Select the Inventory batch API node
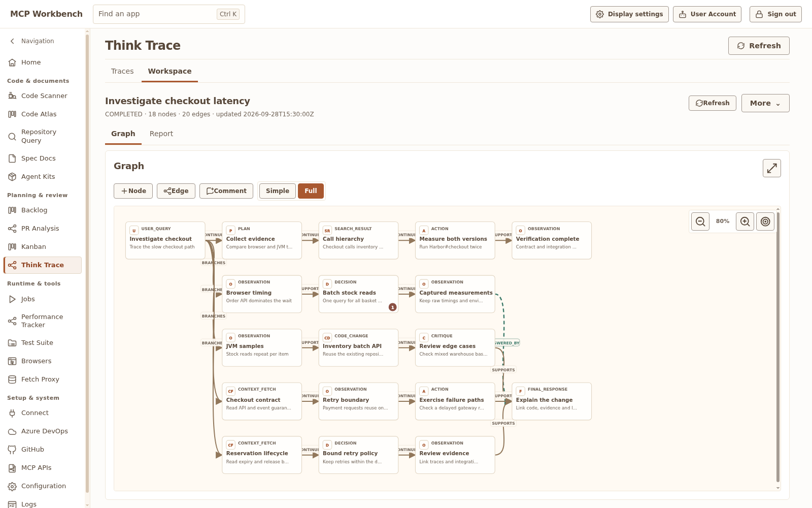The image size is (812, 508). click(x=358, y=347)
